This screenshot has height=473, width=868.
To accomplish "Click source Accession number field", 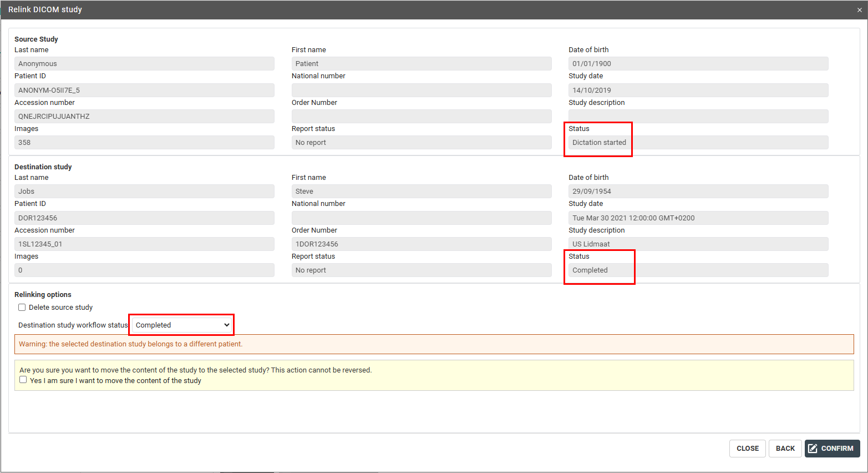I will 144,117.
